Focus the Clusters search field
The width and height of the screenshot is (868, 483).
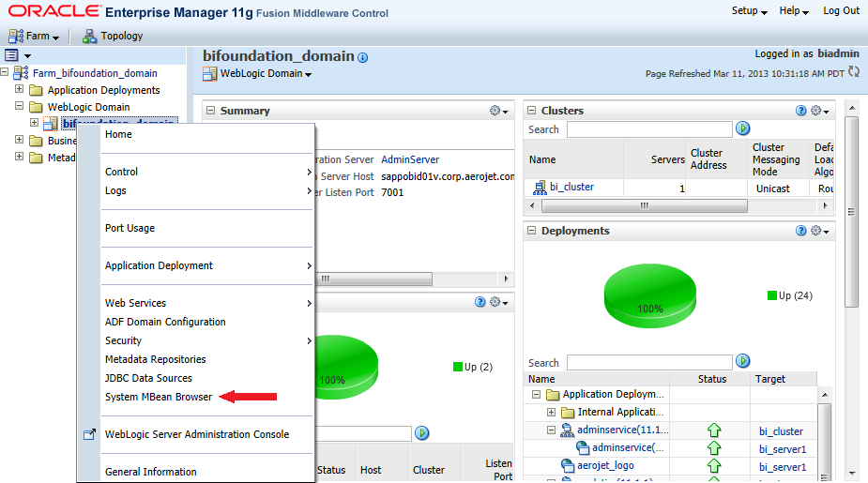tap(649, 129)
